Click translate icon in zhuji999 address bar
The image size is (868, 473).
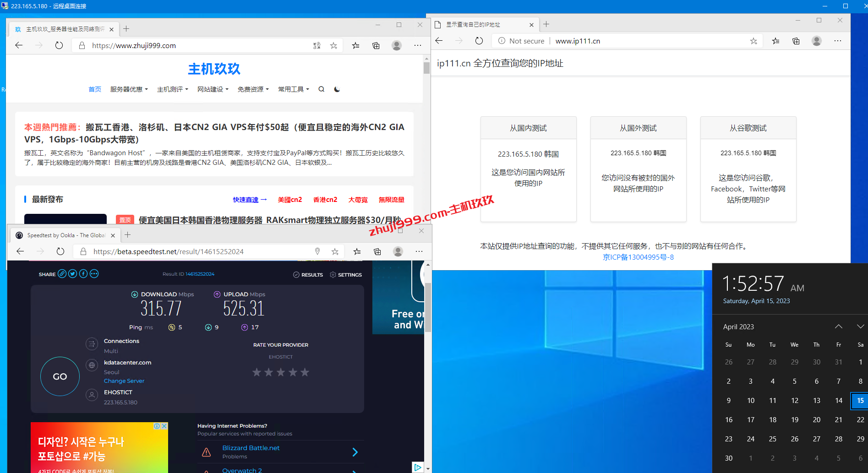click(x=317, y=45)
